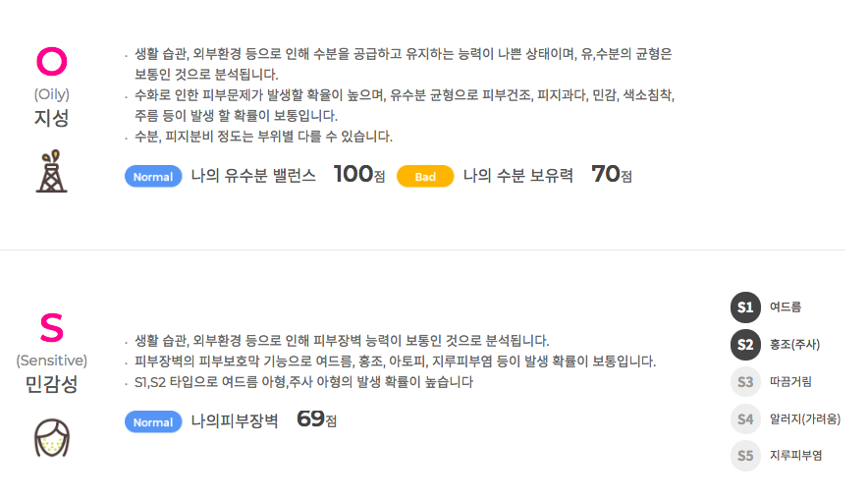Click the pink S skin type letter
This screenshot has height=501, width=868.
[x=51, y=327]
